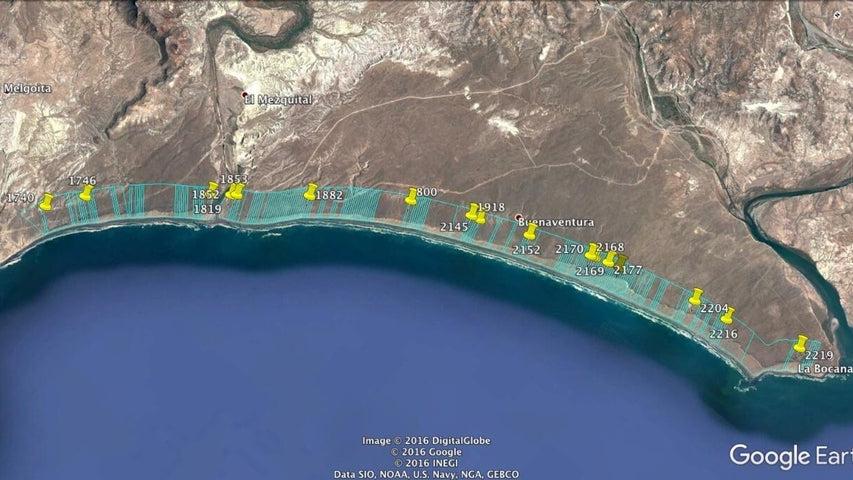Select the yellow pushpin labeled 1746
853x480 pixels.
point(87,191)
